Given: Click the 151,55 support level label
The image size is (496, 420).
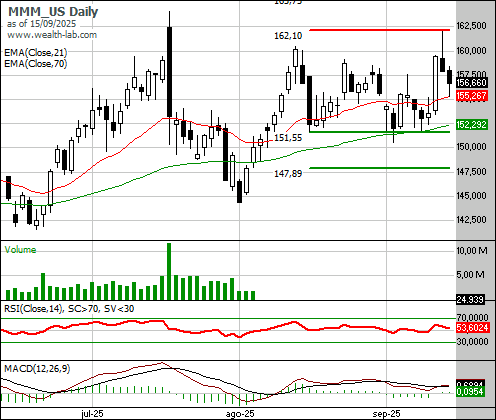Looking at the screenshot, I should click(x=288, y=138).
